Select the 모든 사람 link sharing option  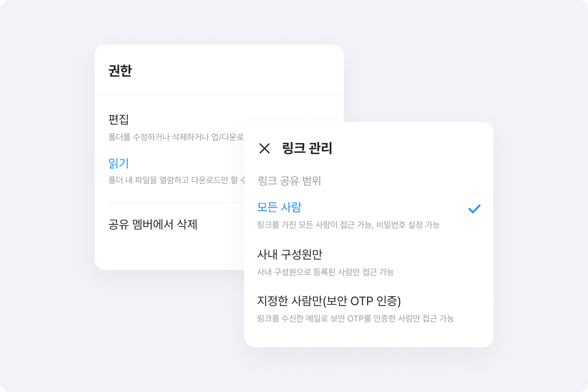(279, 207)
